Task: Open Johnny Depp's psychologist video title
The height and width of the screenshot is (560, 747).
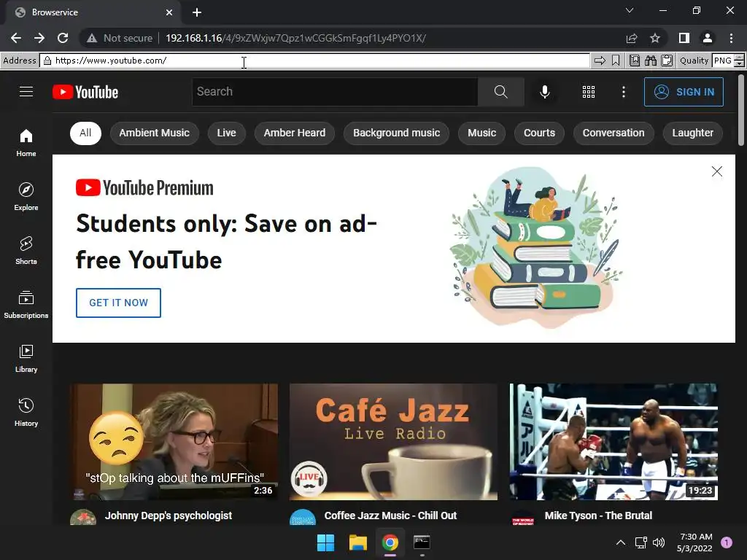Action: (x=169, y=516)
